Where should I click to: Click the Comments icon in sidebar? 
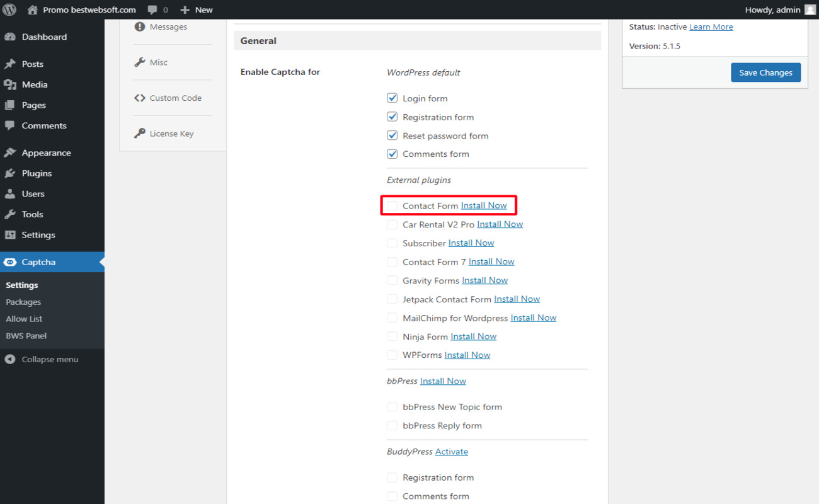point(10,126)
